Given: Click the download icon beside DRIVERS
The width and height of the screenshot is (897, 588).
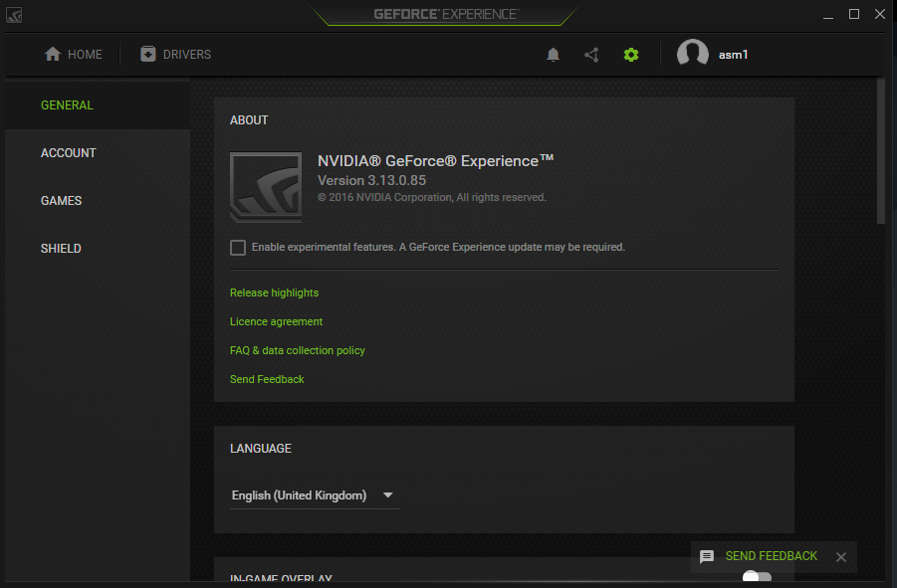Looking at the screenshot, I should tap(148, 55).
